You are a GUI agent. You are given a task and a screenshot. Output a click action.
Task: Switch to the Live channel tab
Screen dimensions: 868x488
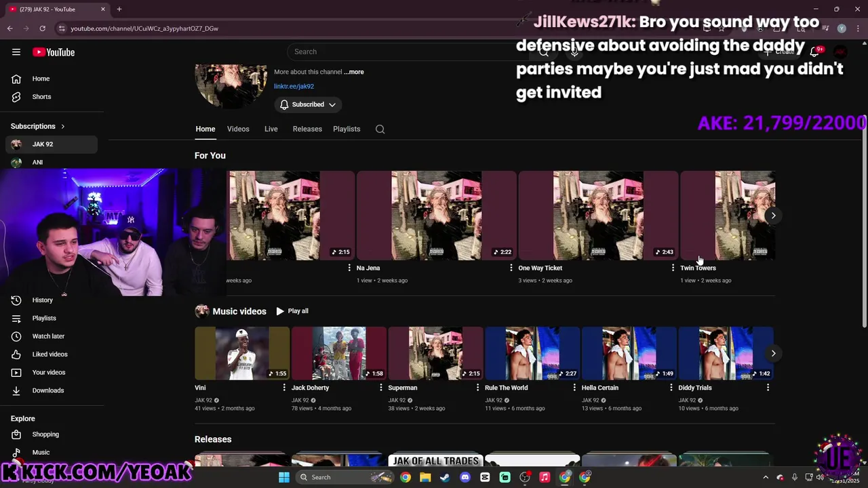click(271, 129)
